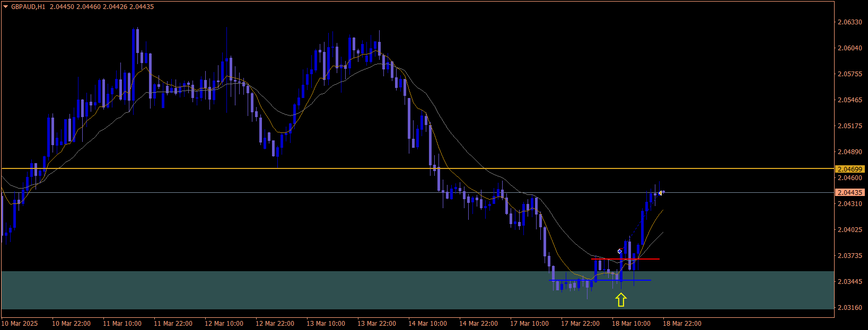Screen dimensions: 868x330
Task: Click price axis label 2.03735
Action: click(849, 256)
